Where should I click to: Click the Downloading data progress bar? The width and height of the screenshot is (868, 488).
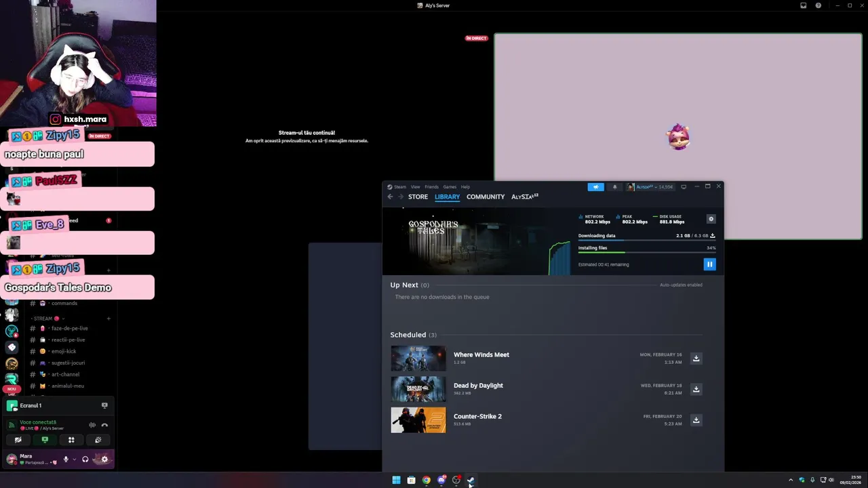(647, 241)
